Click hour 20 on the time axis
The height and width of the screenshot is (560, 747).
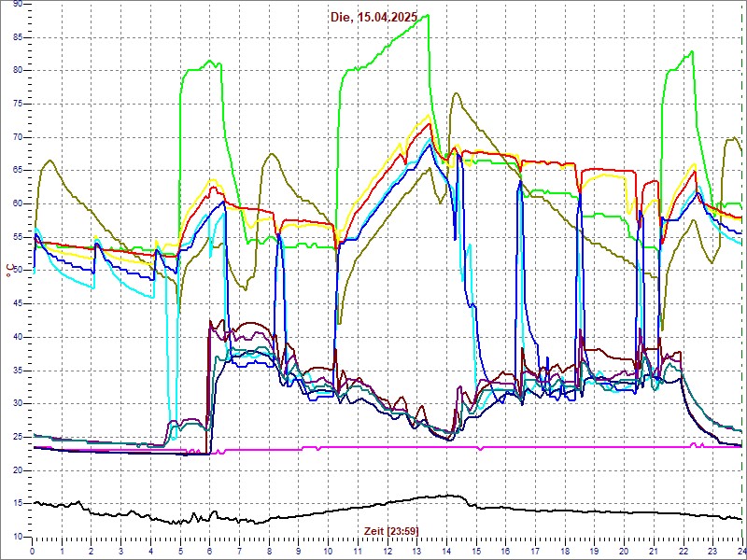pyautogui.click(x=624, y=551)
